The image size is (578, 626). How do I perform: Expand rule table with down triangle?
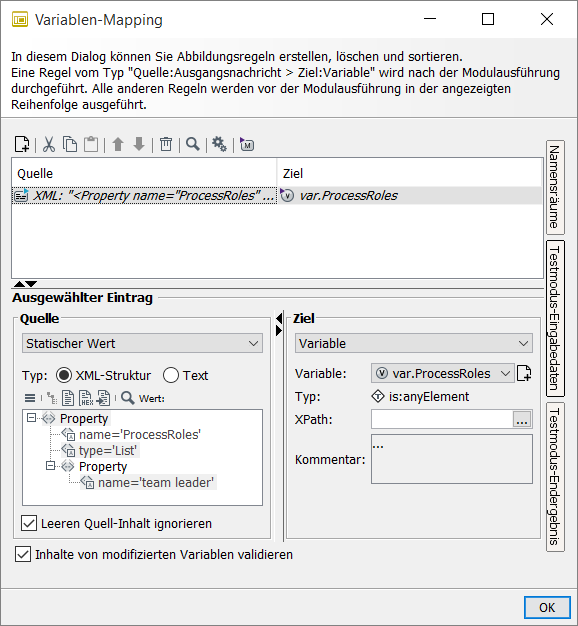point(31,284)
